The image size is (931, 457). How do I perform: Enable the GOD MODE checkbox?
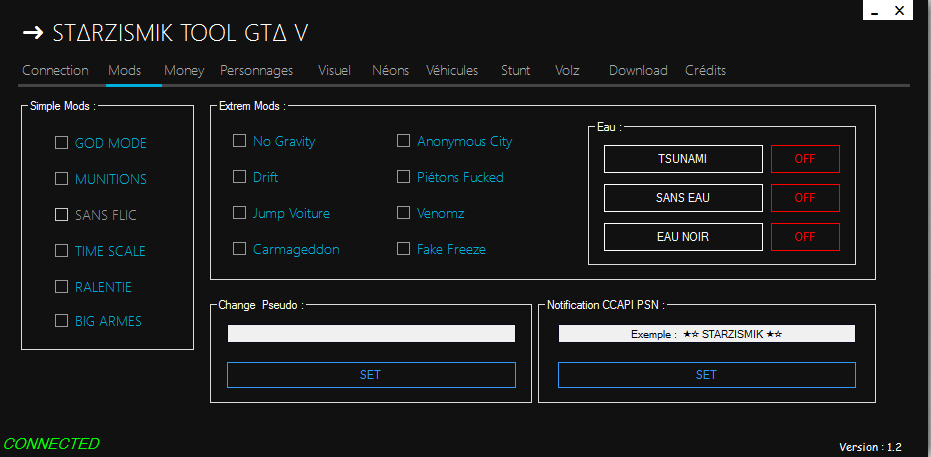pos(61,143)
